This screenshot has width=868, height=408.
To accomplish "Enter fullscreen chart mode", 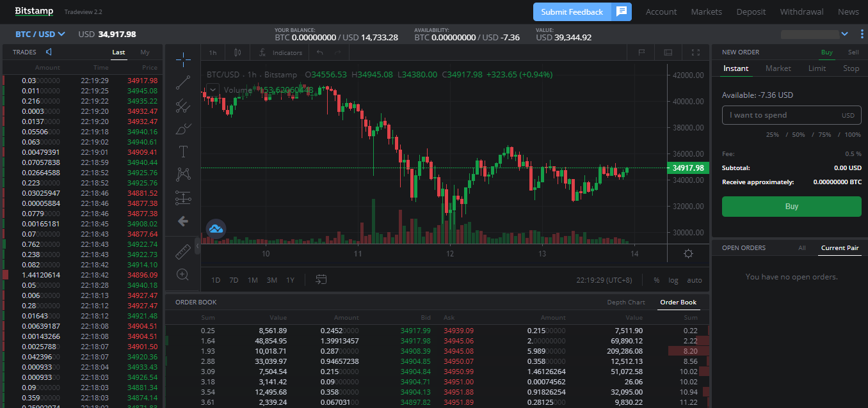I will pos(696,52).
